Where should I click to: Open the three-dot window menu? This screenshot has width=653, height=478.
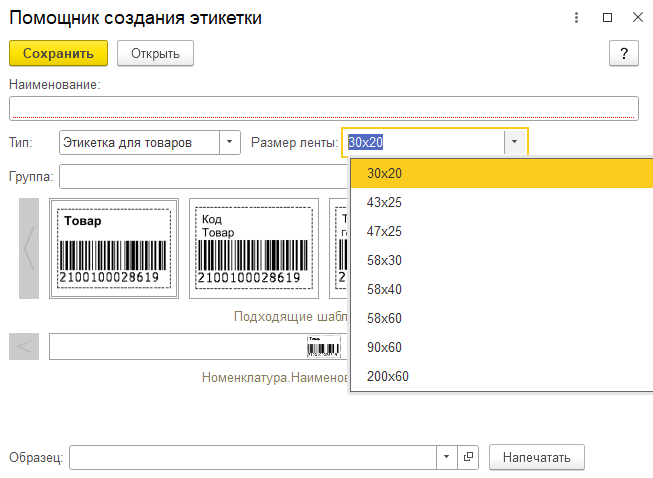tap(576, 18)
